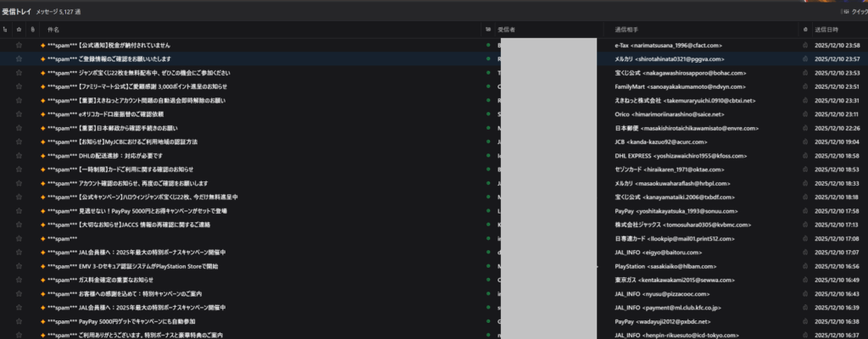Viewport: 868px width, 339px height.
Task: Sort by the star column header icon
Action: (x=19, y=30)
